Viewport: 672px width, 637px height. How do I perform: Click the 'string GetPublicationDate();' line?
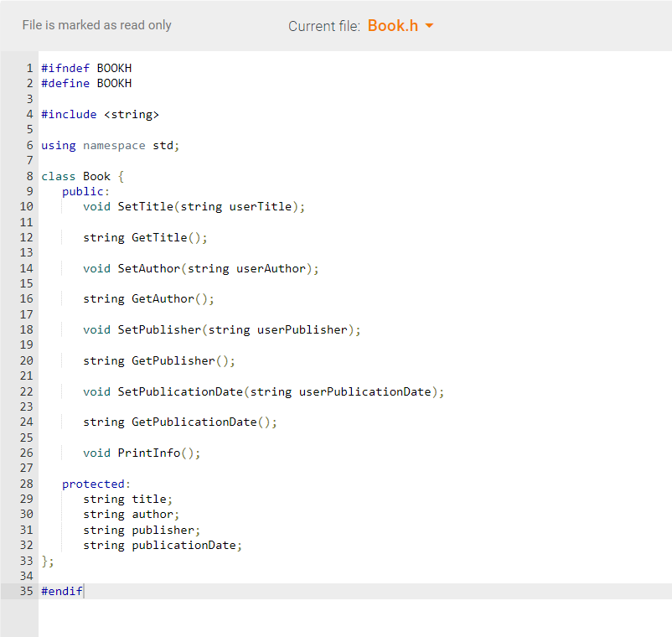[180, 422]
